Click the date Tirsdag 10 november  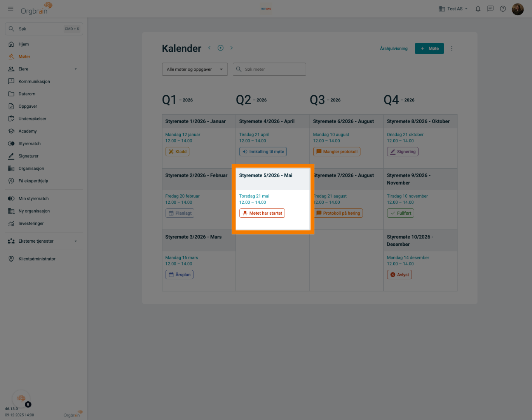[x=407, y=196]
